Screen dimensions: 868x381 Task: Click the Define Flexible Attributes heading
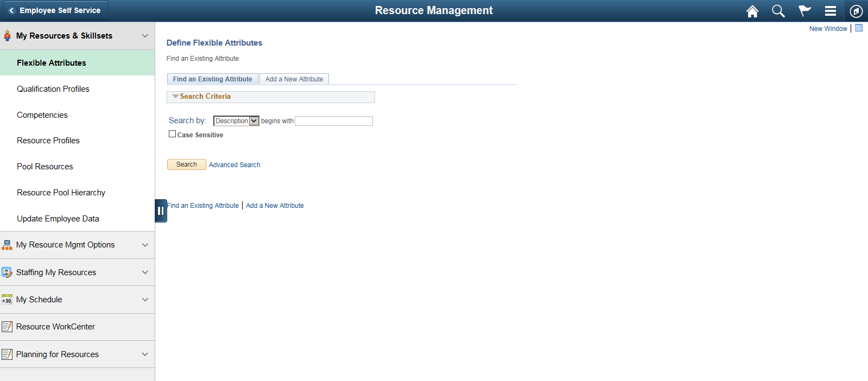214,43
